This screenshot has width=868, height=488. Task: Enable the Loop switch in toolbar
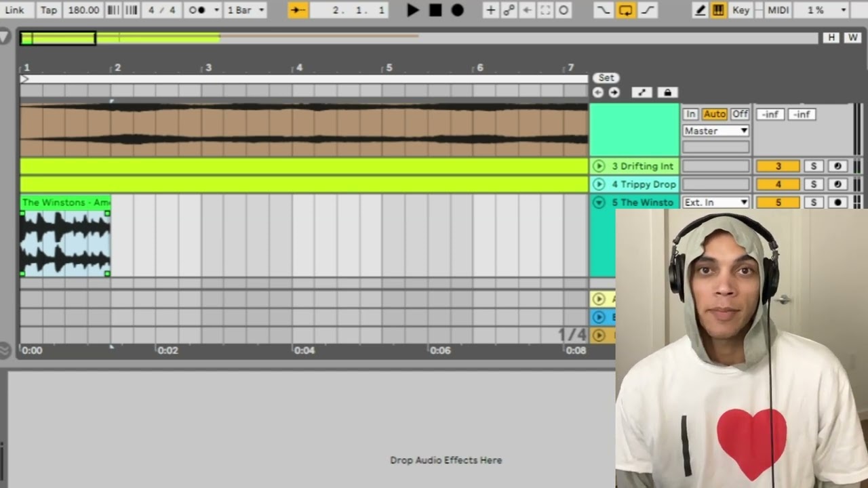pyautogui.click(x=625, y=10)
